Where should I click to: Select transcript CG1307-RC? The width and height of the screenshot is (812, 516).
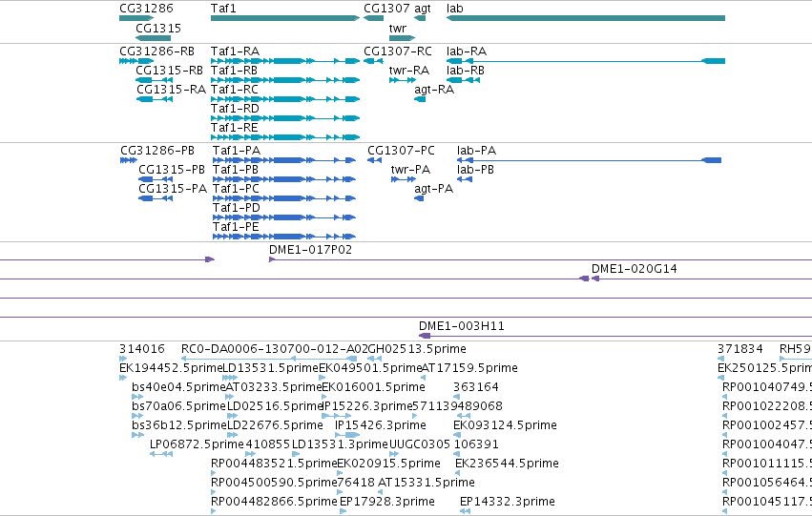[x=398, y=52]
